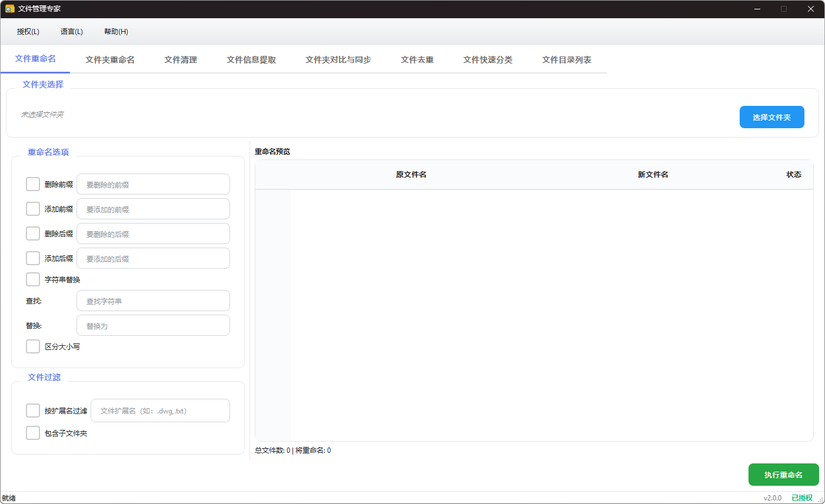This screenshot has width=825, height=504.
Task: Open the 帮助(H) menu
Action: tap(115, 31)
